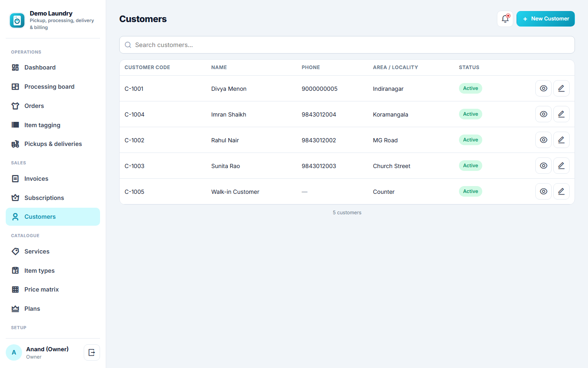This screenshot has height=368, width=588.
Task: Open Services catalogue
Action: coord(53,251)
